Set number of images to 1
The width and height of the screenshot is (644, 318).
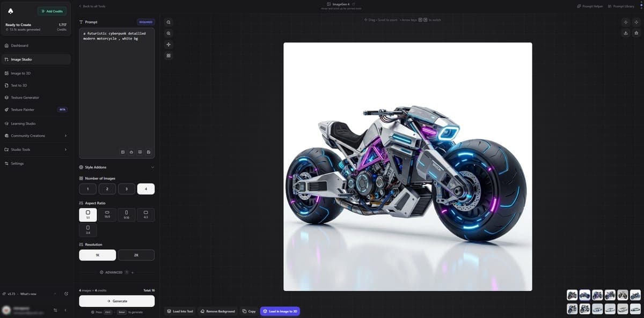click(87, 189)
